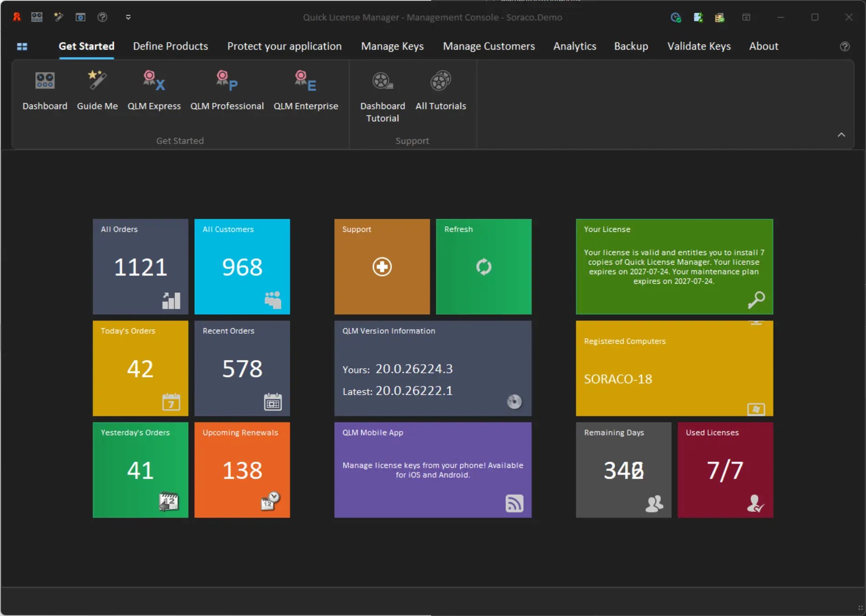
Task: Click the dashboard quick access icon in title bar
Action: (37, 17)
